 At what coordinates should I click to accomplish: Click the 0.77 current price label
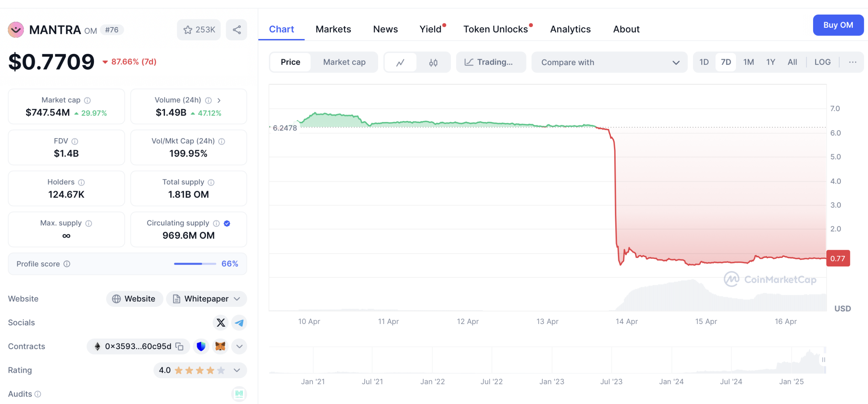pyautogui.click(x=837, y=259)
